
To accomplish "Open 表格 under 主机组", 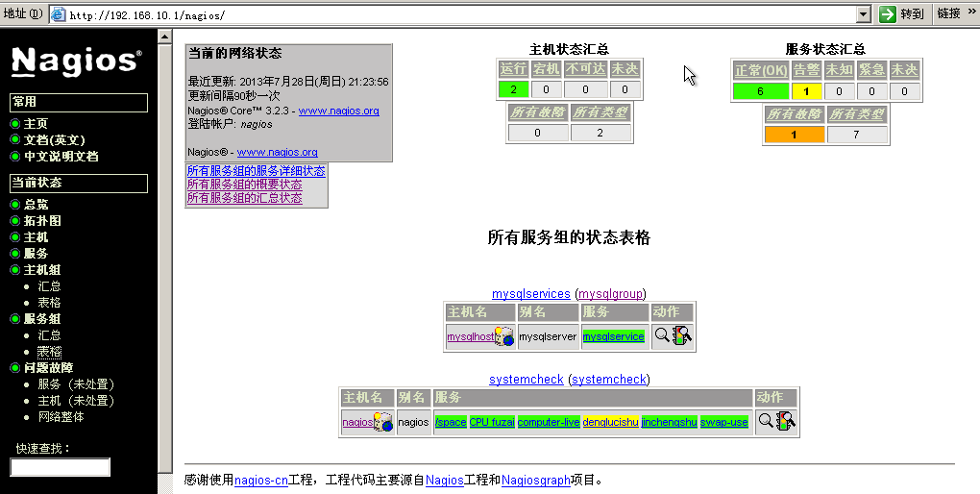I will 49,302.
